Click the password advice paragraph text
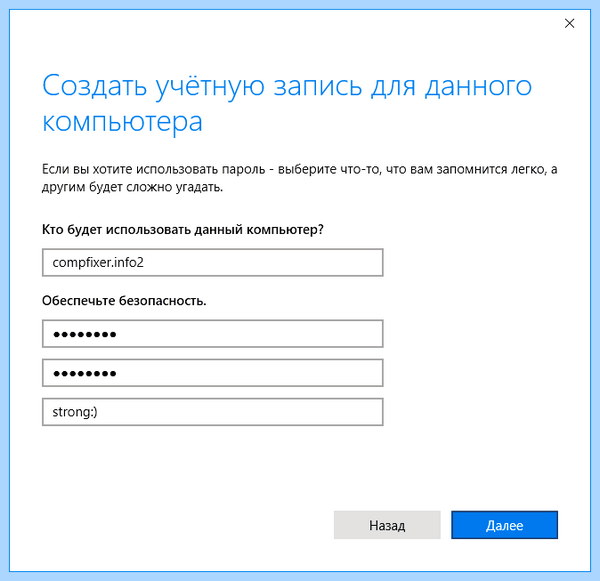 tap(300, 178)
